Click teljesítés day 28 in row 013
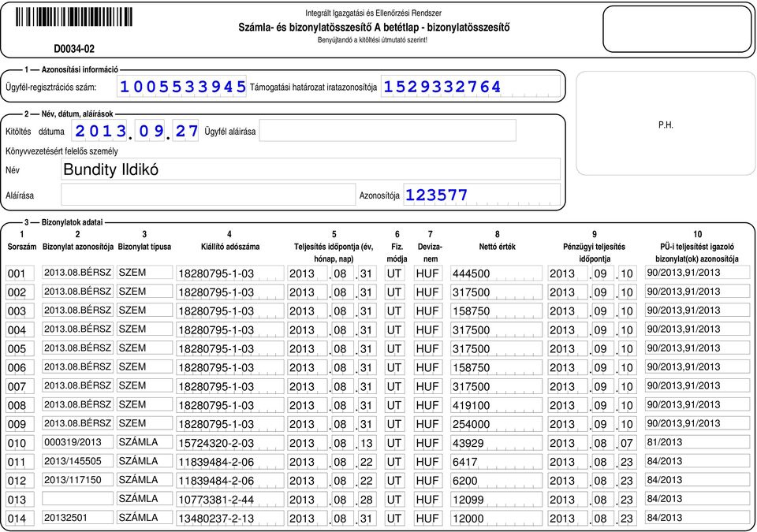The height and width of the screenshot is (532, 757). click(x=367, y=499)
